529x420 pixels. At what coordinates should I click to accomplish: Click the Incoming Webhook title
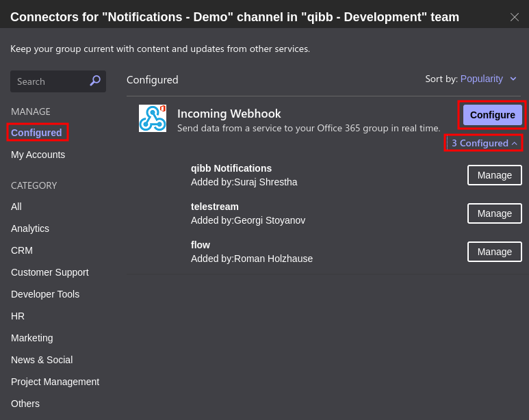tap(229, 114)
